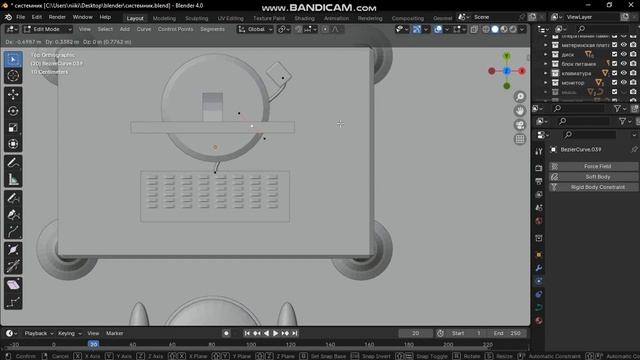Click the timeline Marker menu
640x360 pixels.
click(115, 333)
